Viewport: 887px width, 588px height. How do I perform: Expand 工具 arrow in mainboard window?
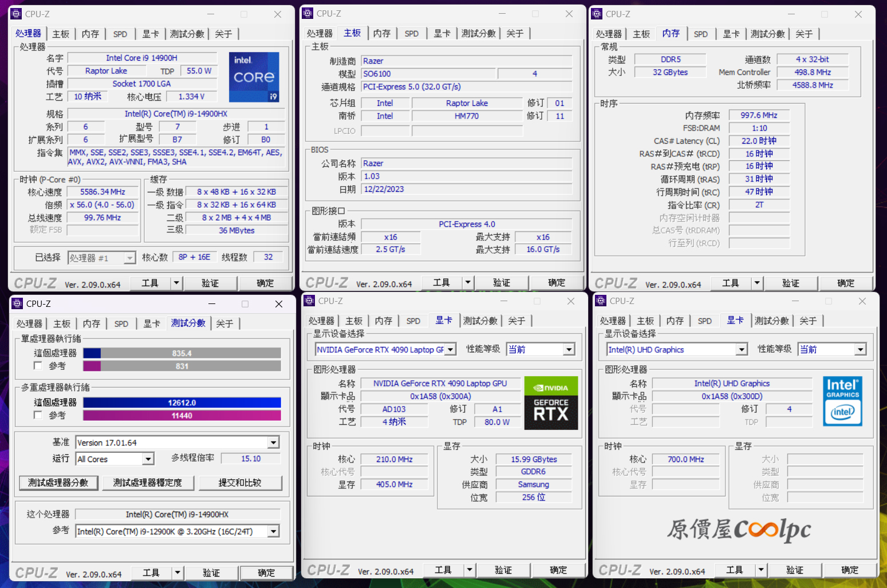coord(468,282)
